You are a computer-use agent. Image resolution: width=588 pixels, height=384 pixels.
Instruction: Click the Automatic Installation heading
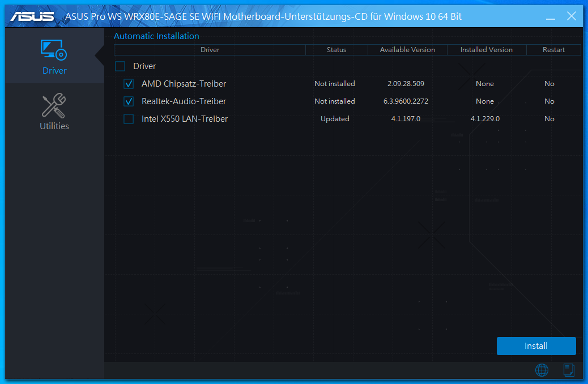(x=156, y=36)
